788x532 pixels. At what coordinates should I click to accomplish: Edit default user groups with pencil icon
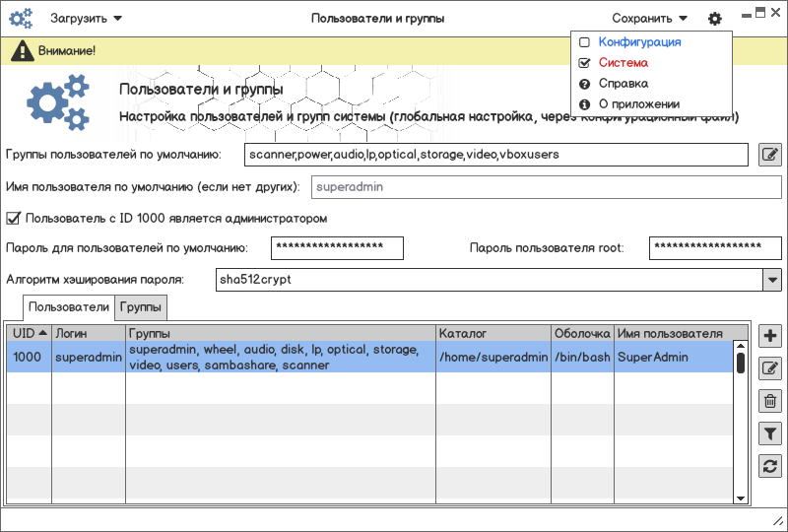pos(770,155)
